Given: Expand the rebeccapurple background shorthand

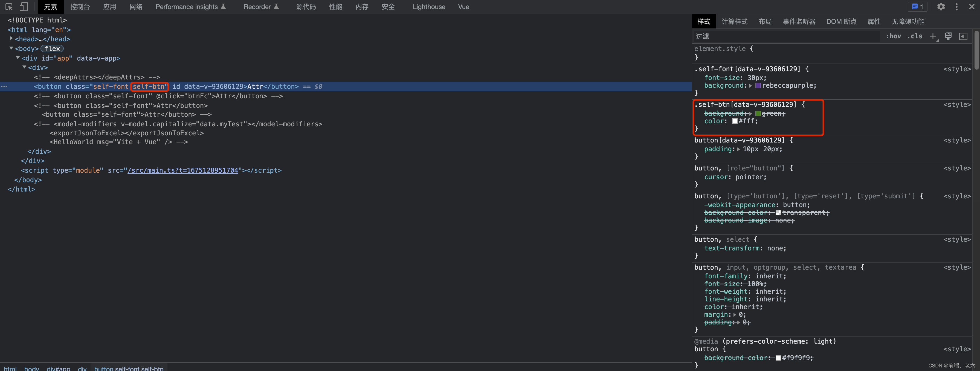Looking at the screenshot, I should click(751, 86).
